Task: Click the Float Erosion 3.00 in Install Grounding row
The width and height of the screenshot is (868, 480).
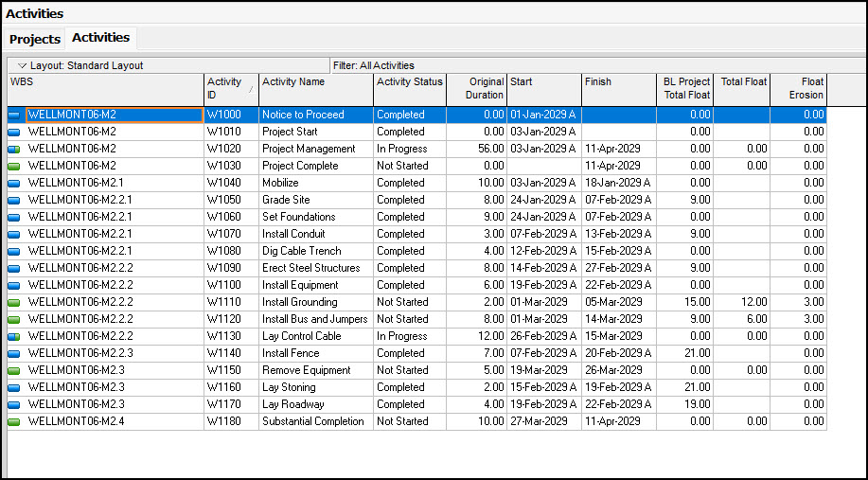Action: (x=814, y=302)
